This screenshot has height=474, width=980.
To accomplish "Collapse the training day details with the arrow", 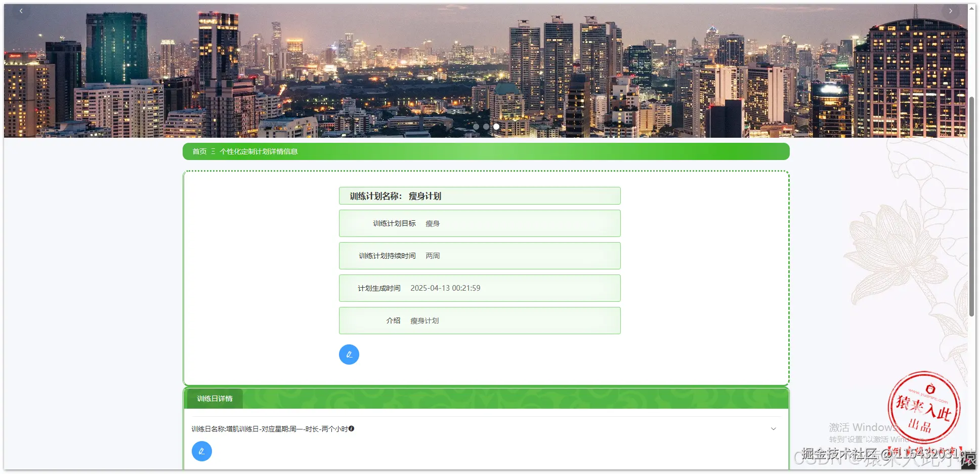I will click(x=773, y=428).
